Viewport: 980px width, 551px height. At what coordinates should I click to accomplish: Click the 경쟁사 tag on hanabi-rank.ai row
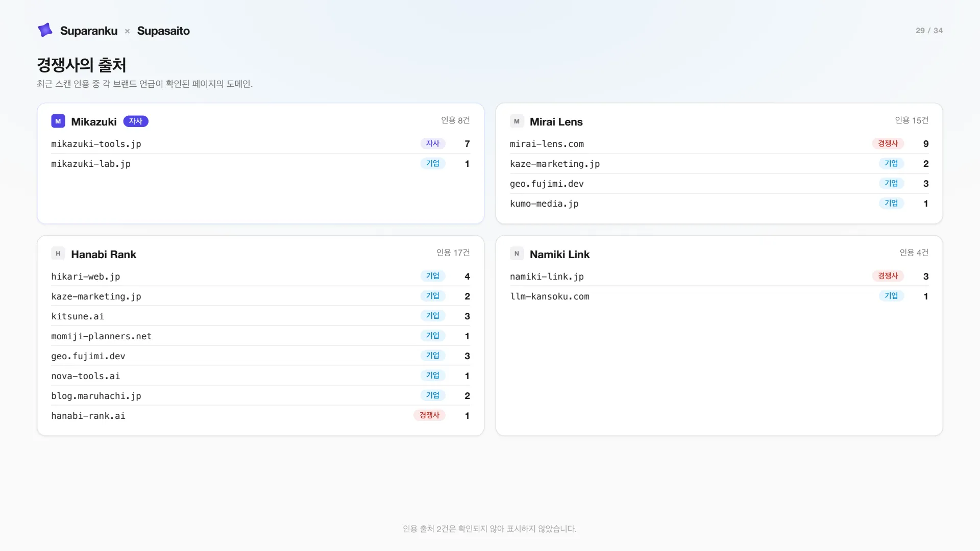pos(429,415)
